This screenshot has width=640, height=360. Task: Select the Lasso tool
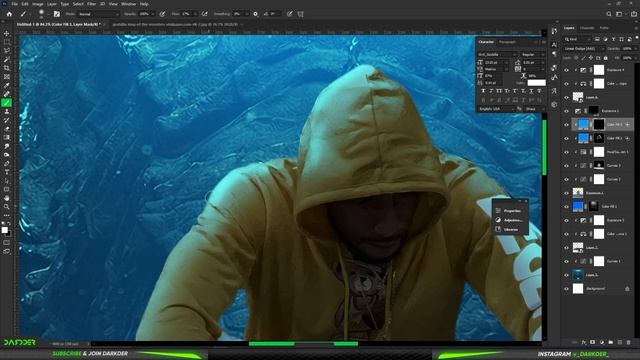(7, 51)
